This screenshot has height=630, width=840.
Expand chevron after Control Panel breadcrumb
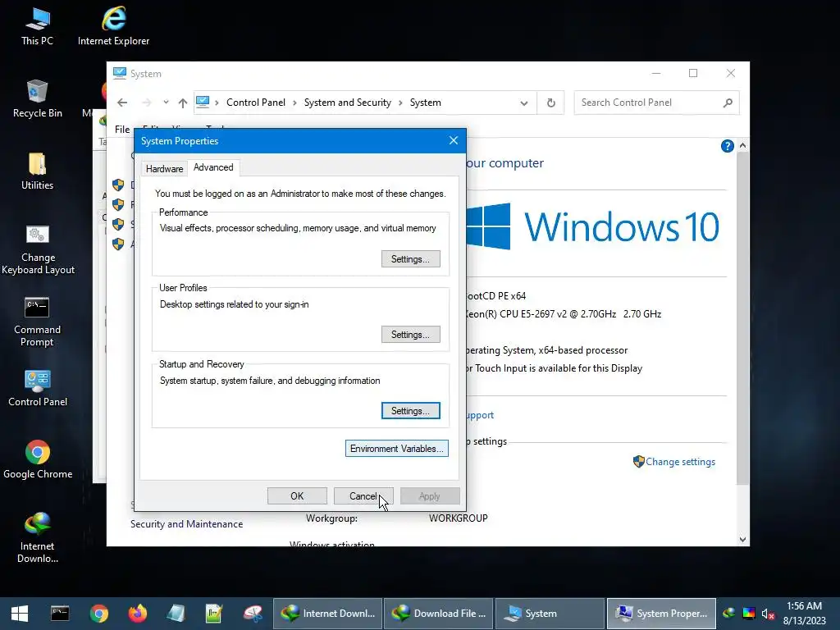pos(294,103)
